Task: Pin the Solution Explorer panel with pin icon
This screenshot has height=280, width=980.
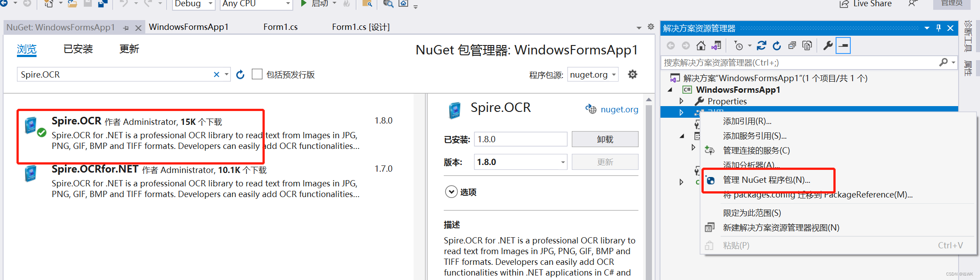Action: [939, 28]
